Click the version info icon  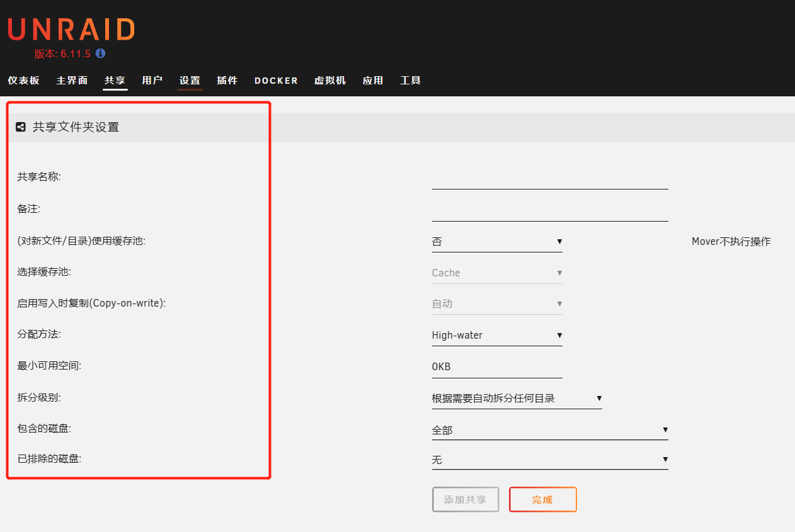click(x=100, y=54)
